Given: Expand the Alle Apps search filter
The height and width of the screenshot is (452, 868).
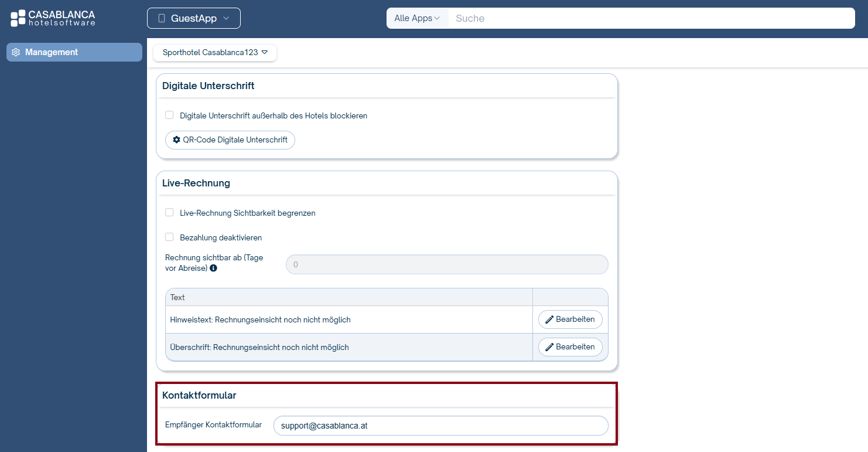Looking at the screenshot, I should 417,18.
